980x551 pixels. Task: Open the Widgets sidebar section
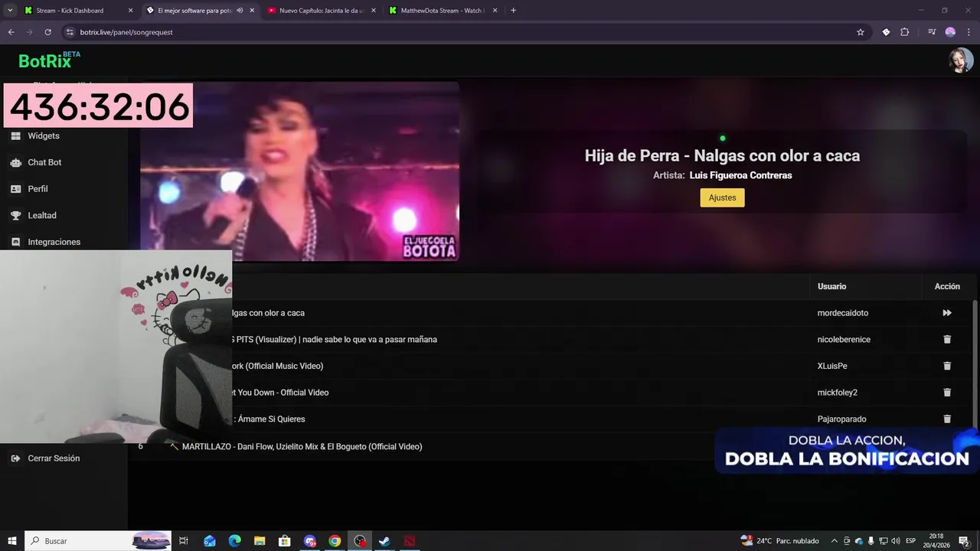[44, 135]
